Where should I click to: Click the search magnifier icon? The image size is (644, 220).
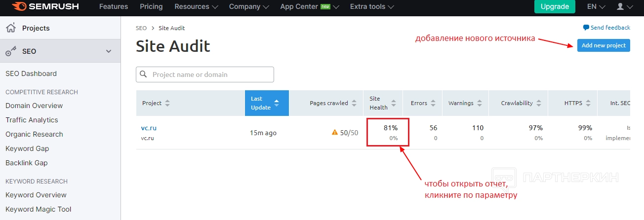(144, 74)
